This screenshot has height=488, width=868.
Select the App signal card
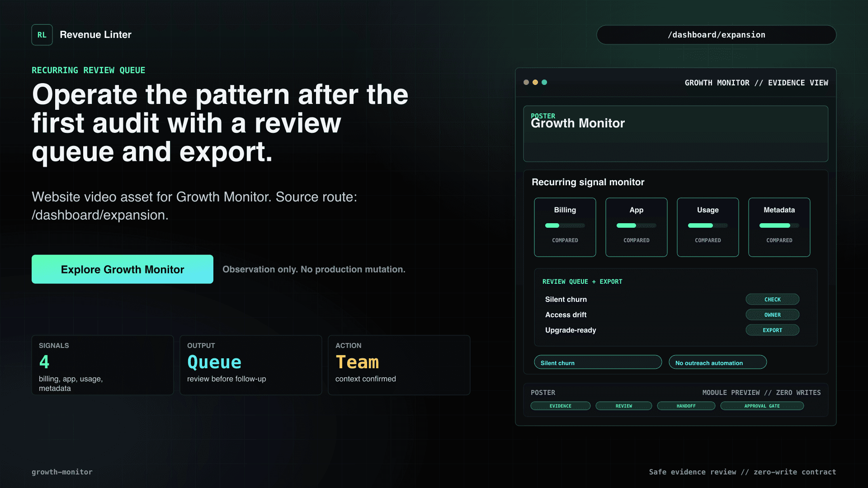(x=637, y=227)
